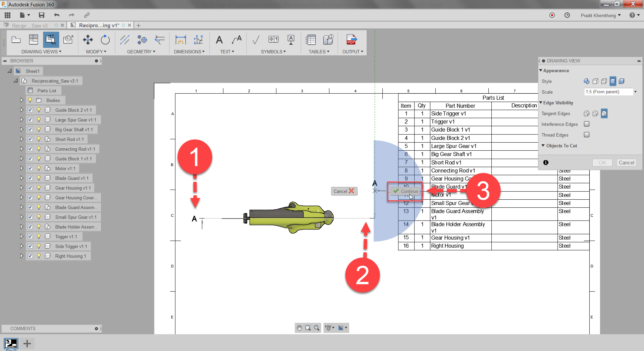The image size is (644, 351).
Task: Select the Rotate tool in Modify panel
Action: click(105, 40)
